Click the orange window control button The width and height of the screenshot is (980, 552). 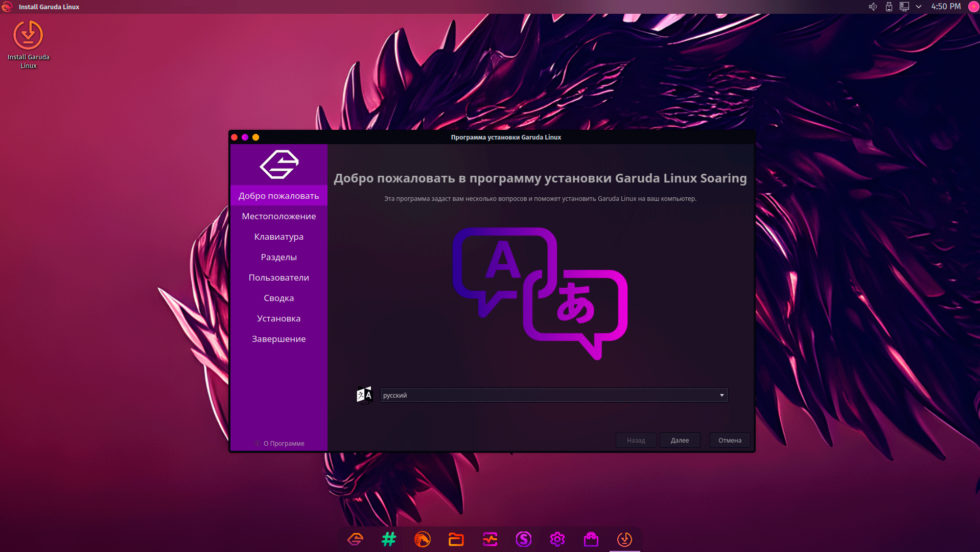[x=256, y=137]
